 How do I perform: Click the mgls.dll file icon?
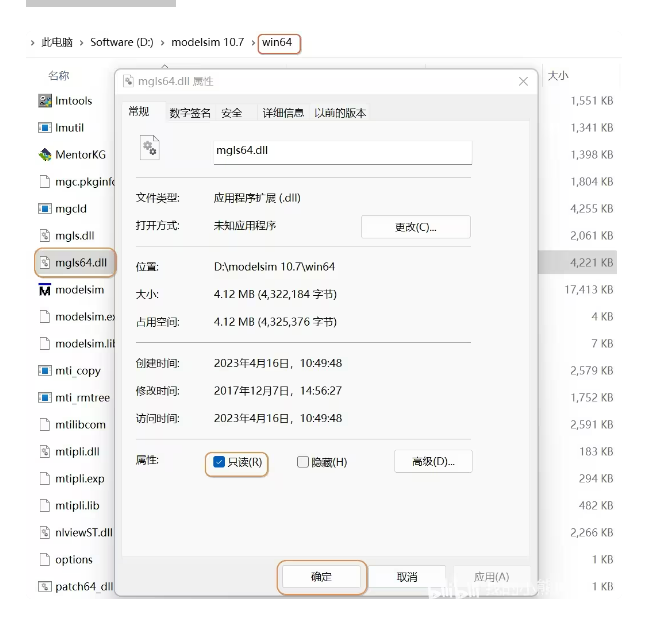pyautogui.click(x=45, y=236)
